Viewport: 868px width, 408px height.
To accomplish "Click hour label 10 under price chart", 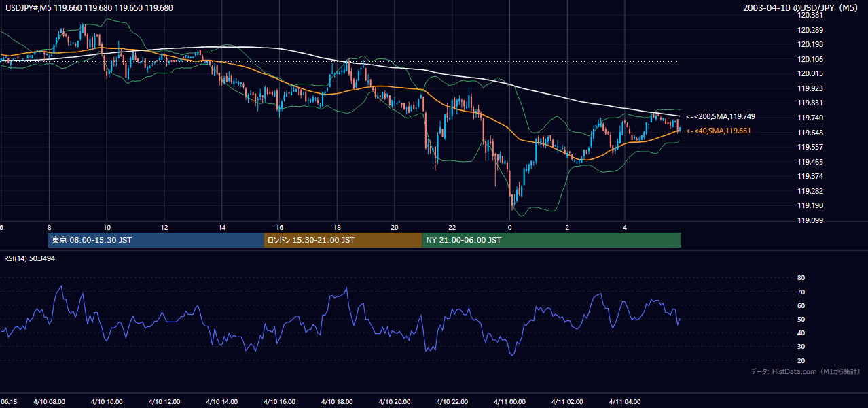I will pyautogui.click(x=107, y=226).
